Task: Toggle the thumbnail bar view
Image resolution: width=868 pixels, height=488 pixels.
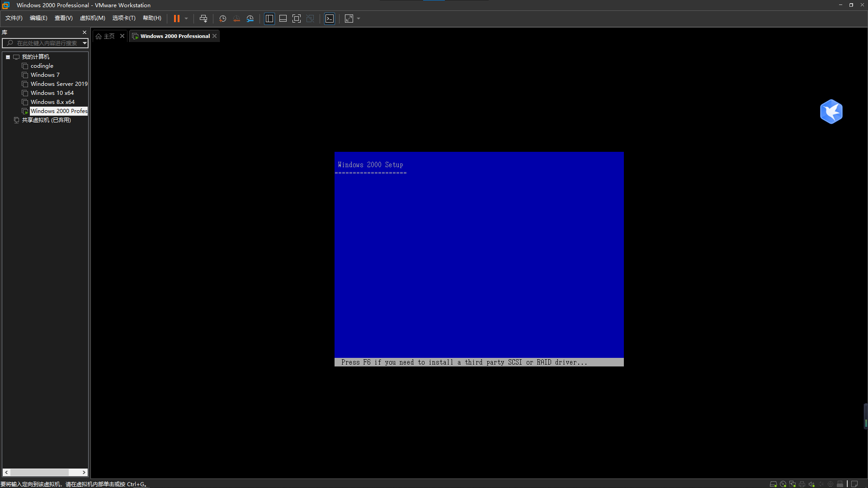Action: pyautogui.click(x=283, y=19)
